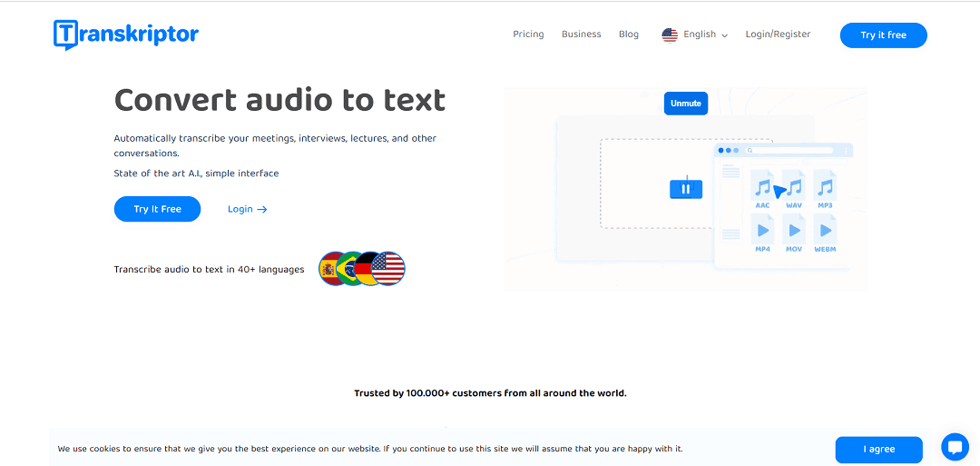The width and height of the screenshot is (980, 466).
Task: Open the Login/Register page
Action: 779,35
